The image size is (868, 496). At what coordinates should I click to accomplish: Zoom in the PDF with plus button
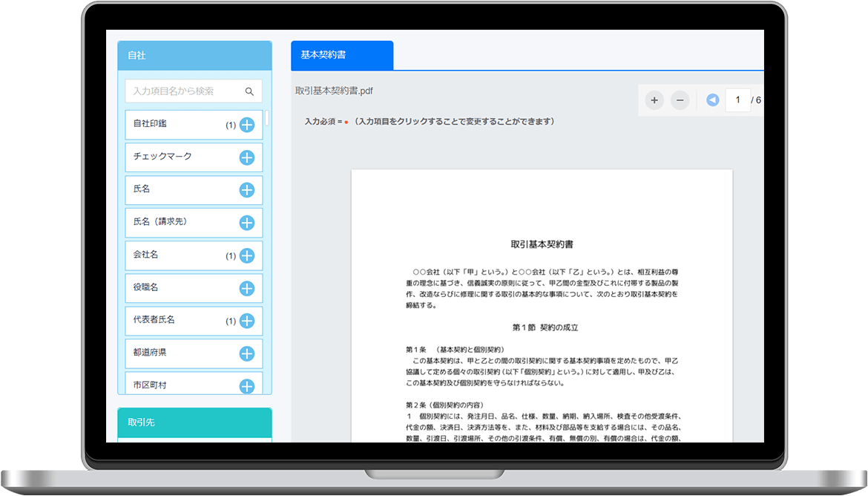tap(654, 100)
